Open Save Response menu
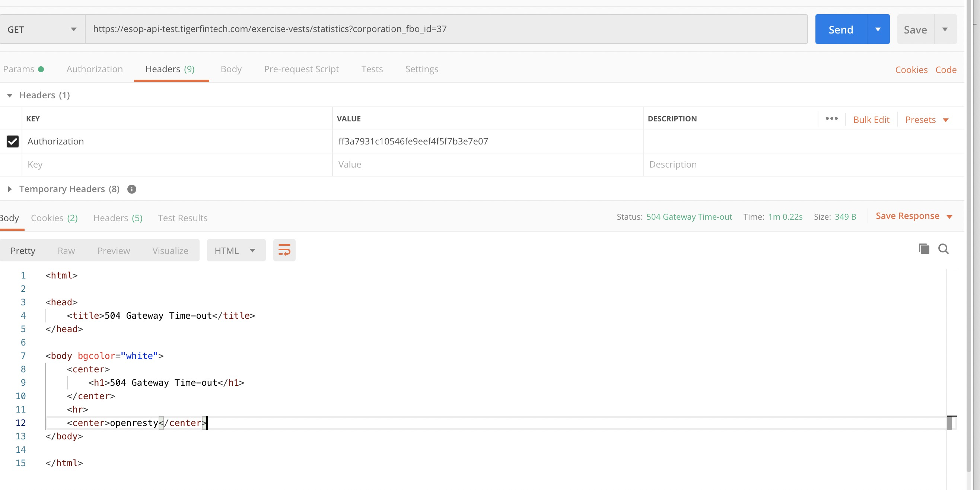The image size is (980, 490). tap(913, 216)
